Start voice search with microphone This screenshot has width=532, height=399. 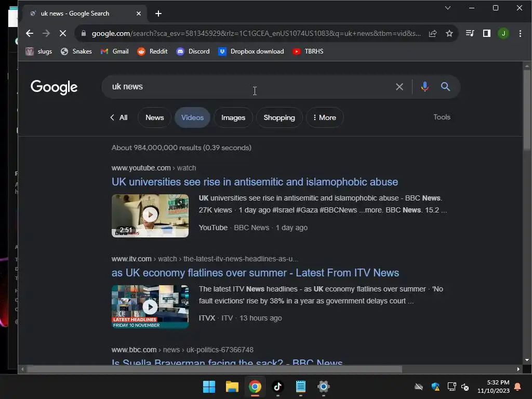[x=424, y=87]
